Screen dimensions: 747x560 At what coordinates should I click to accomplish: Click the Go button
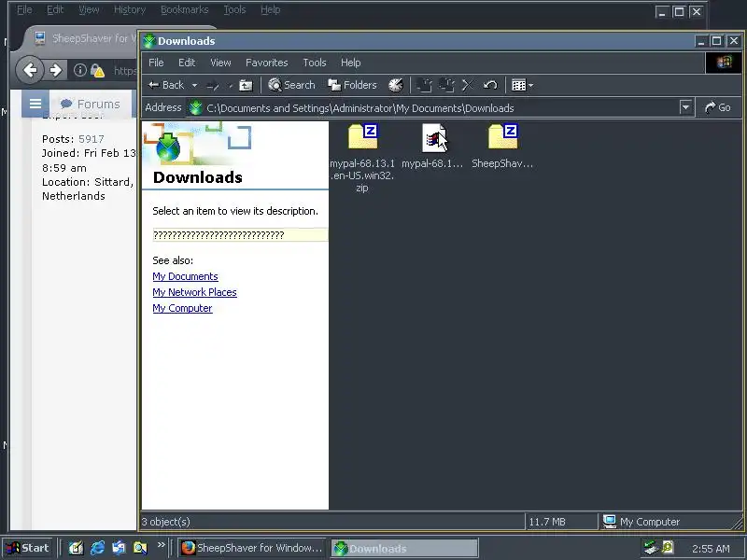point(717,108)
